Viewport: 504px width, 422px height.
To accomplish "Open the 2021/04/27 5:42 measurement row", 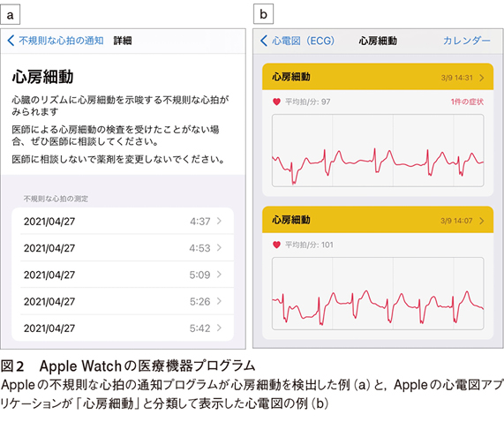I will (123, 328).
